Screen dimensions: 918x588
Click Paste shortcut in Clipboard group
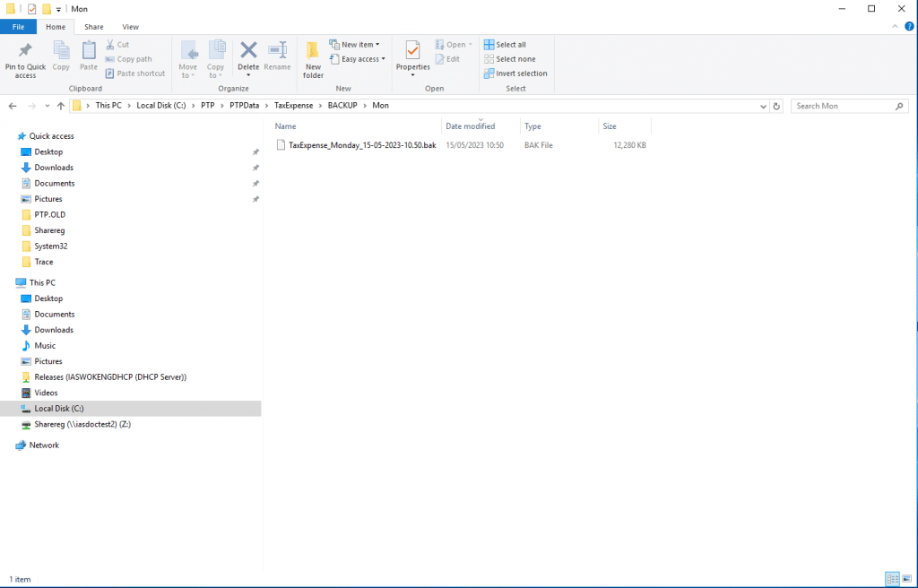pyautogui.click(x=135, y=73)
